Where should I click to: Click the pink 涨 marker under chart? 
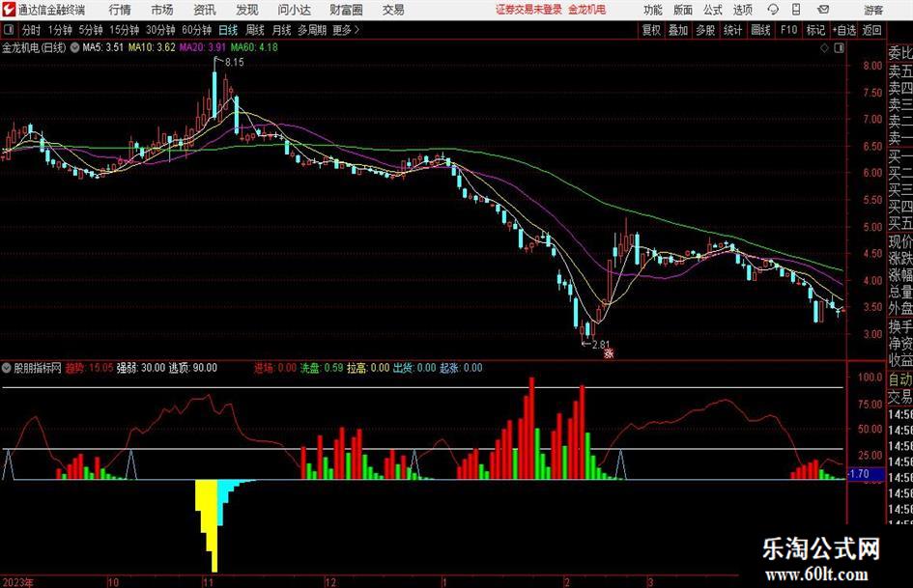[x=609, y=352]
